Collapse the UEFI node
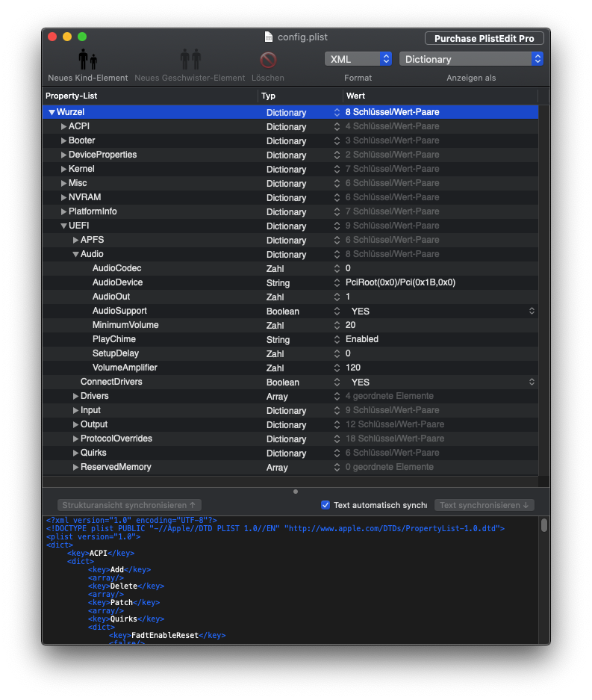Viewport: 592px width, 700px height. [x=63, y=226]
